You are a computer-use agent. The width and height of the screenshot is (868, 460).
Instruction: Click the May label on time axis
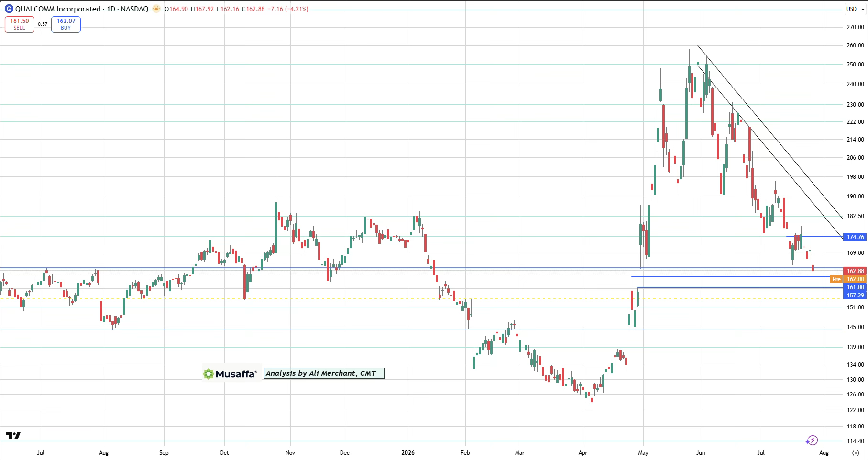[x=643, y=453]
